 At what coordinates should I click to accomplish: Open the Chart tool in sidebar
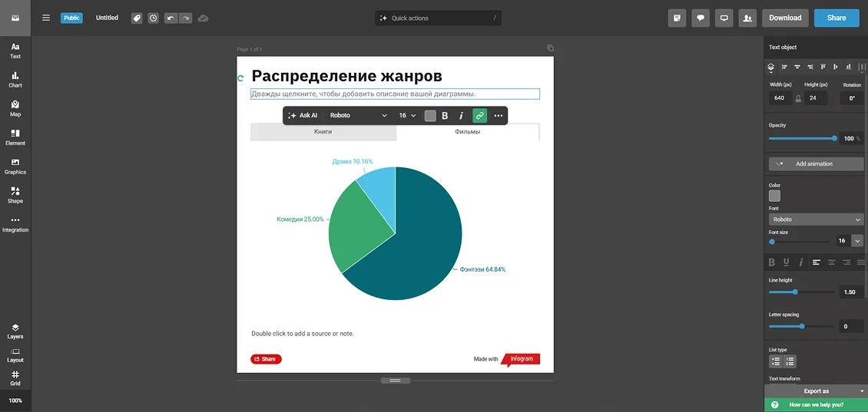15,80
